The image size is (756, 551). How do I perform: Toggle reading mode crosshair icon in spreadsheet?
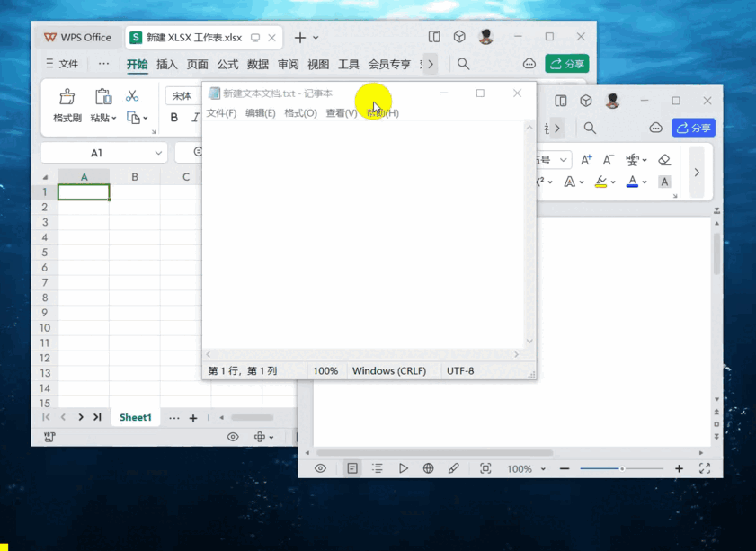click(x=260, y=437)
